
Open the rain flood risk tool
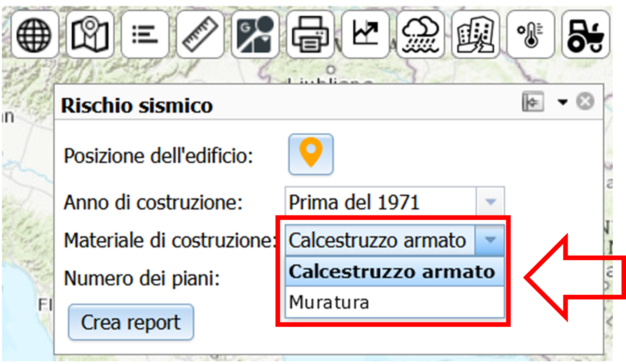coord(421,35)
